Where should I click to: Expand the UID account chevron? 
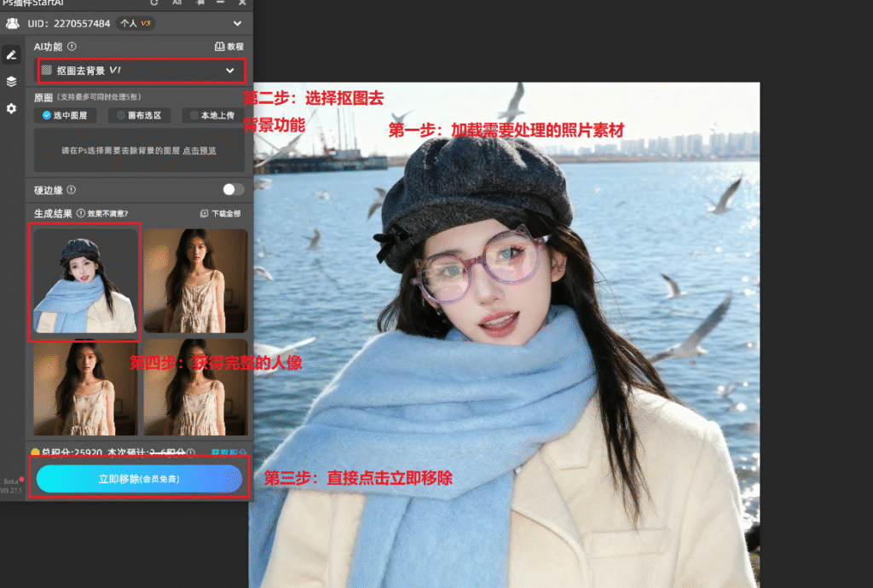click(237, 23)
